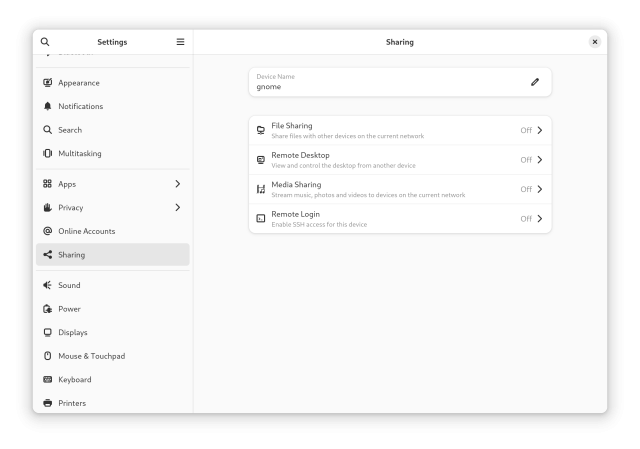Open the Keyboard settings panel
The width and height of the screenshot is (640, 449).
pyautogui.click(x=113, y=379)
